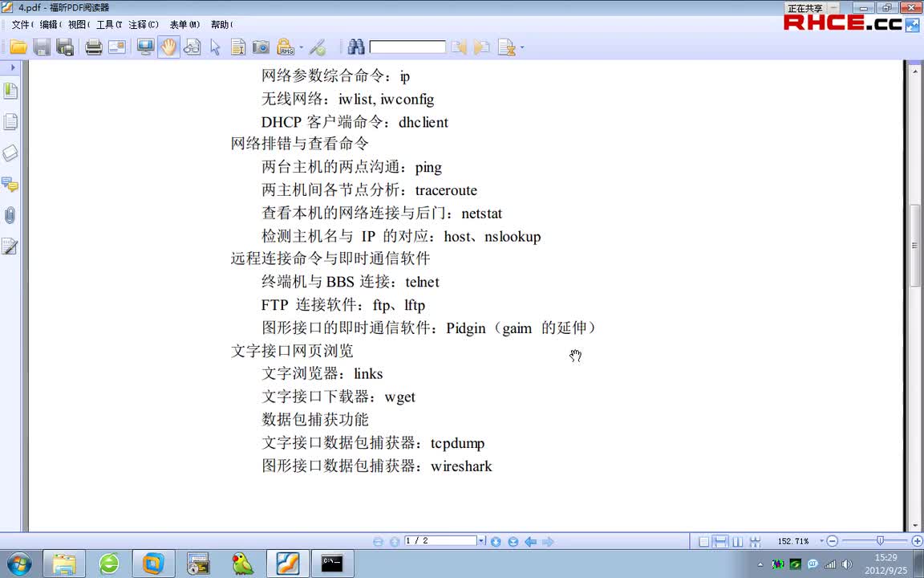Click the previous view blue left arrow
This screenshot has height=578, width=924.
point(530,541)
